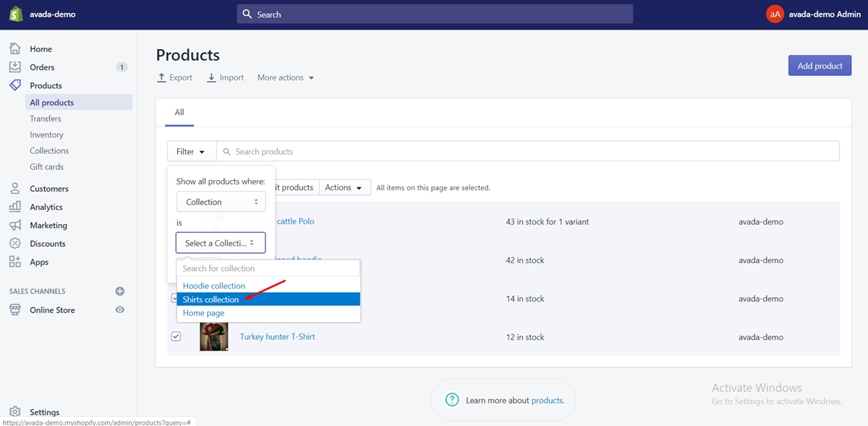The height and width of the screenshot is (426, 868).
Task: Open the avada-demo Admin account menu
Action: [814, 14]
